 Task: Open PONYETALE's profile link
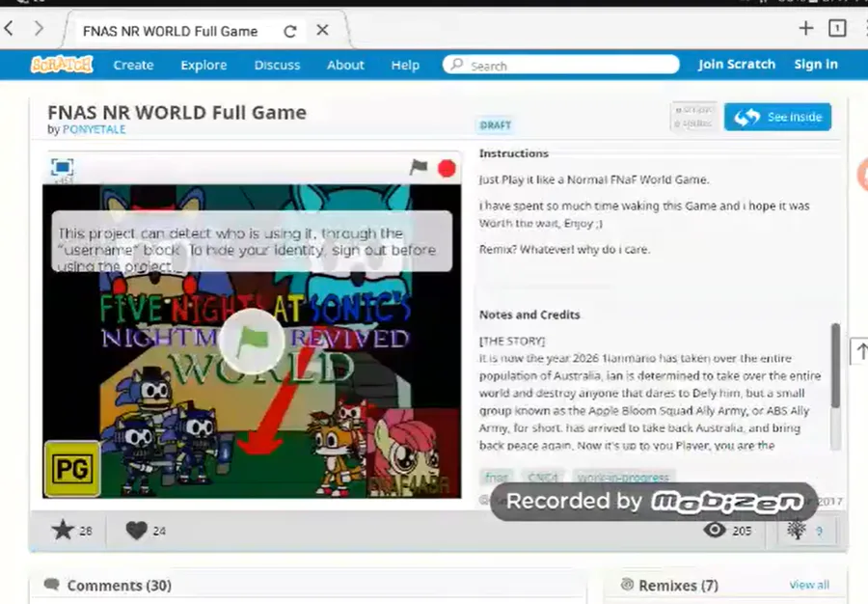95,129
